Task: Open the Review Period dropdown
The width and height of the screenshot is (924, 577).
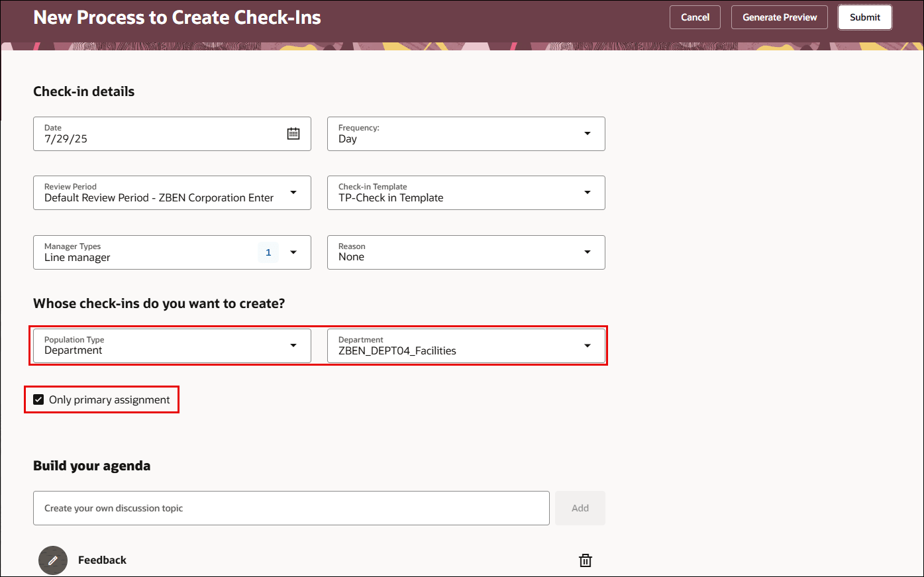Action: tap(293, 192)
